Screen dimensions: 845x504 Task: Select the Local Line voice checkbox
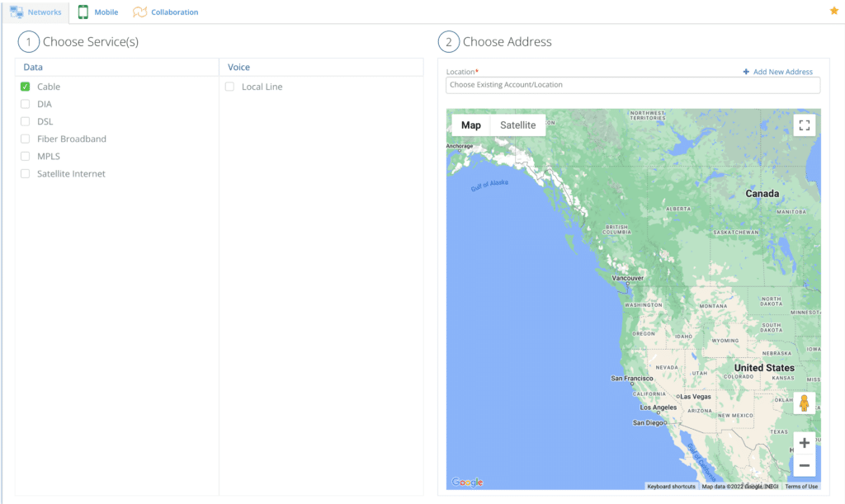tap(230, 87)
